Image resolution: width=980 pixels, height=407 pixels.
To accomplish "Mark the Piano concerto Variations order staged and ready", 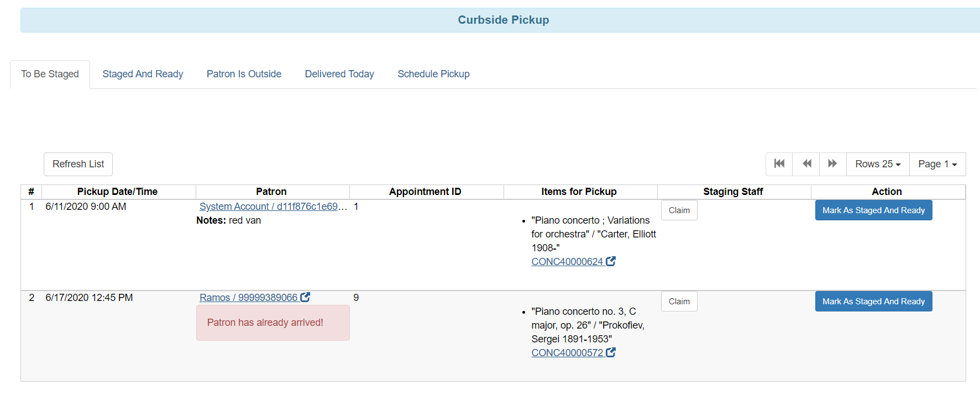I will tap(873, 210).
